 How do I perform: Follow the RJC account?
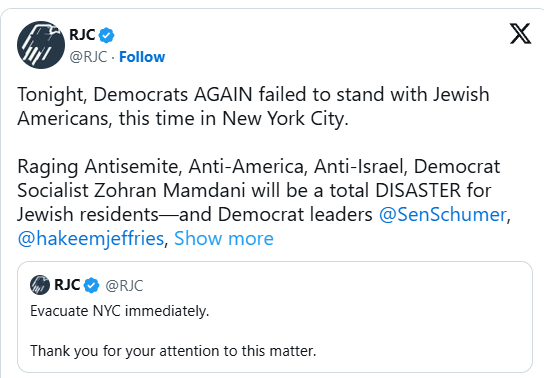(142, 57)
